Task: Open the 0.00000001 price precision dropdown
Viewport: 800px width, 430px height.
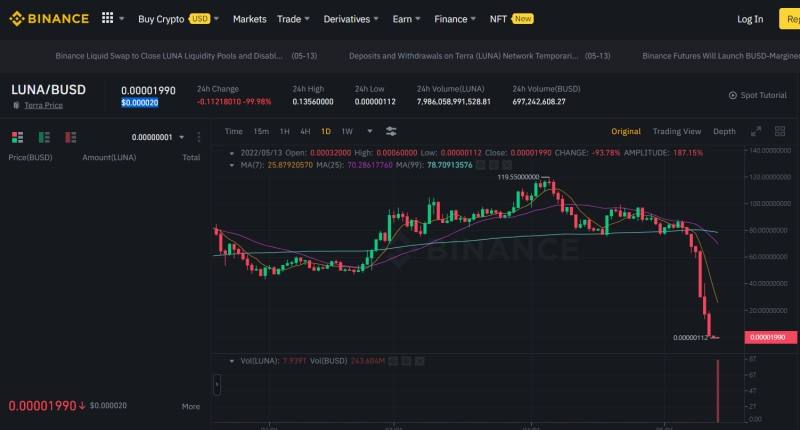Action: click(x=158, y=137)
